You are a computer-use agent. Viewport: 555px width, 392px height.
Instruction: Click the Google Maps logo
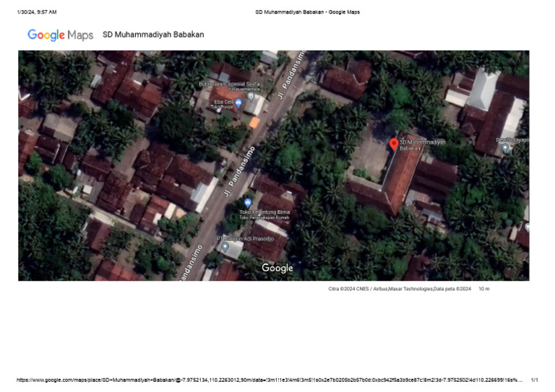pyautogui.click(x=61, y=35)
